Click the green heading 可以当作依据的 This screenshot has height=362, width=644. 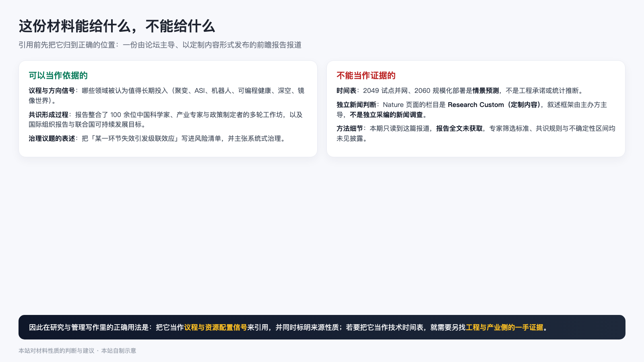coord(58,76)
